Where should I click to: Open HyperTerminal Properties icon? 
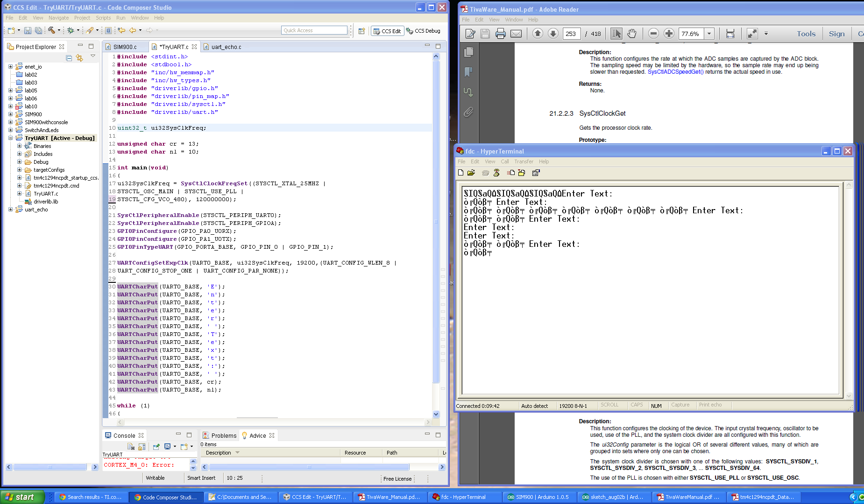536,173
